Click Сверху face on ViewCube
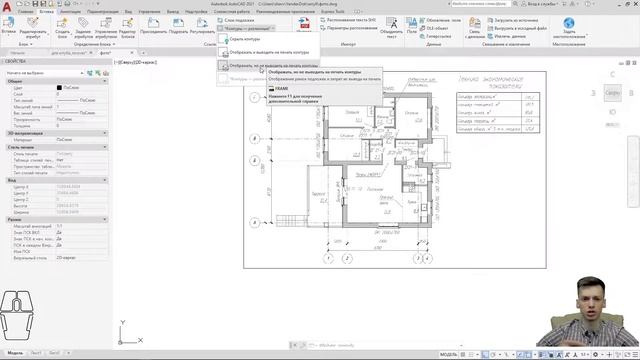The height and width of the screenshot is (360, 640). point(613,93)
